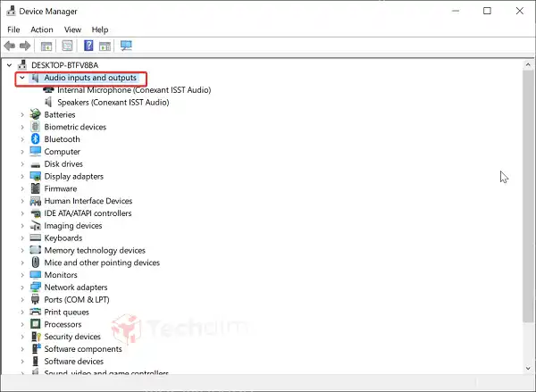Select the Imaging devices label
The image size is (536, 392).
click(x=73, y=226)
